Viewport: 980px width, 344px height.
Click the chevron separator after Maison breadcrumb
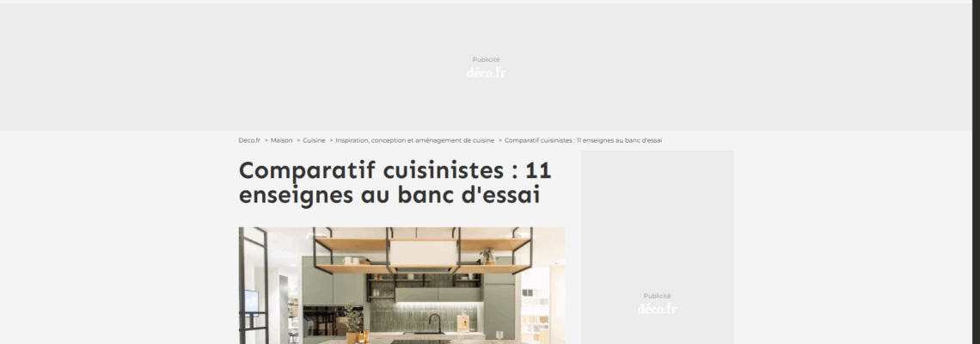pyautogui.click(x=298, y=139)
